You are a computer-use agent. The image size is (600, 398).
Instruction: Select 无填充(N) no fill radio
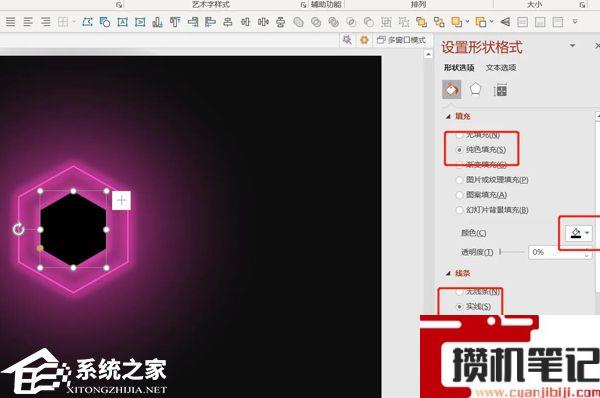point(479,135)
